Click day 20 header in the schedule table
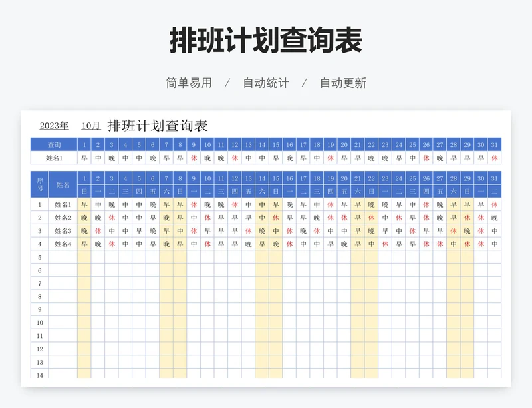Image resolution: width=532 pixels, height=408 pixels. click(x=344, y=178)
